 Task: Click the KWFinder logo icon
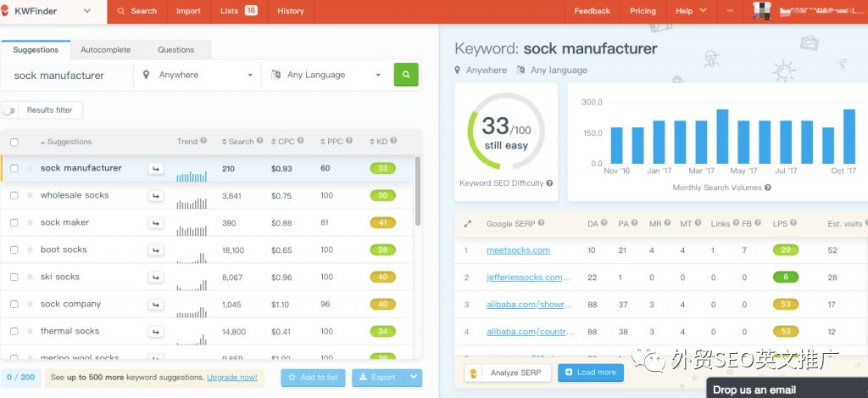click(5, 10)
